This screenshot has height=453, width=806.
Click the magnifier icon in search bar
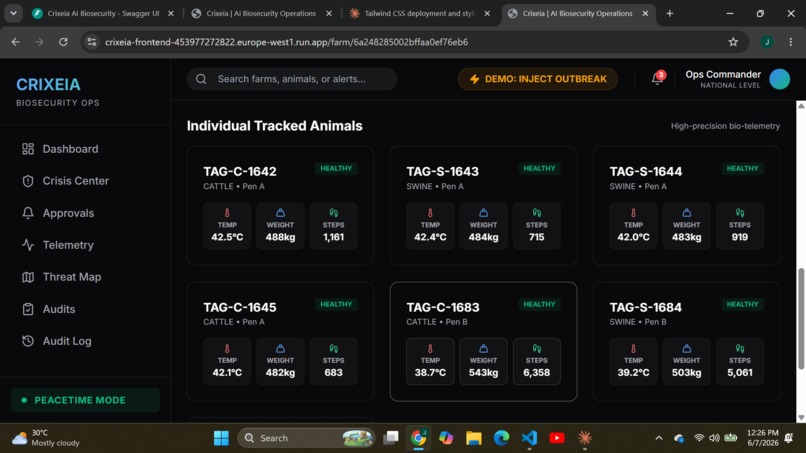[x=201, y=79]
